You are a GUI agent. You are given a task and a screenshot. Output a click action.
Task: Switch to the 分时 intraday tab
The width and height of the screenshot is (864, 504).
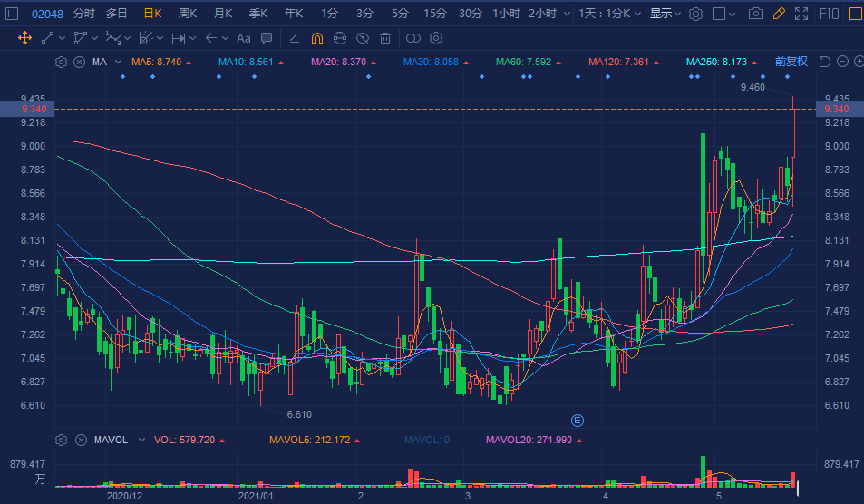[83, 14]
